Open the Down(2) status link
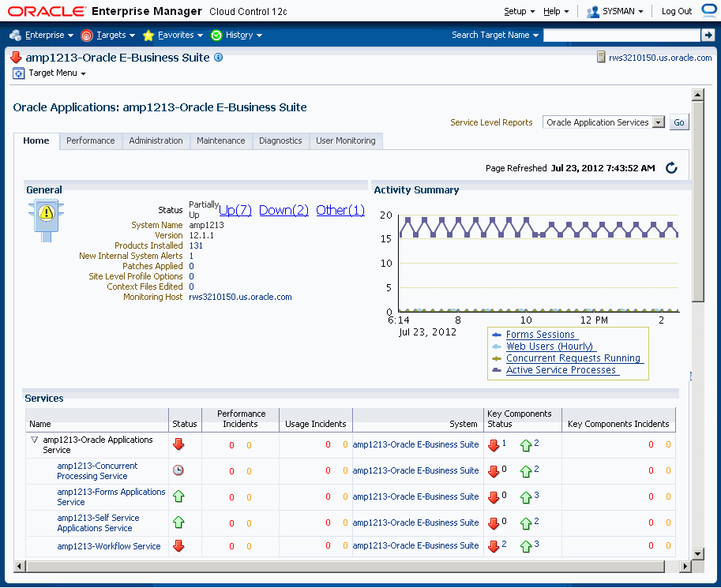 tap(284, 210)
